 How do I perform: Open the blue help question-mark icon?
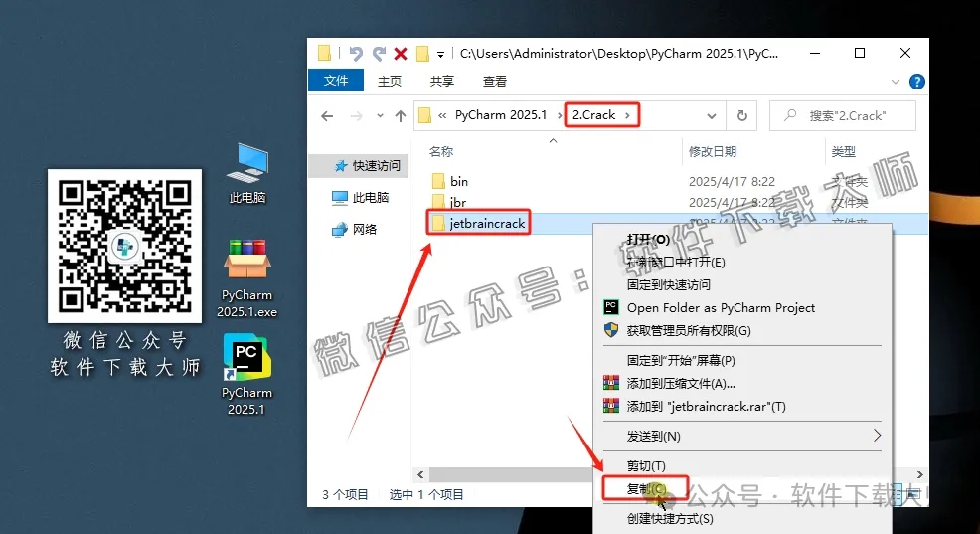916,82
